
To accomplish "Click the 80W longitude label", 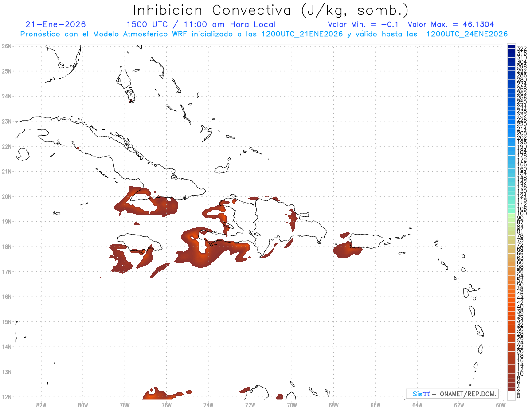I will click(x=83, y=404).
